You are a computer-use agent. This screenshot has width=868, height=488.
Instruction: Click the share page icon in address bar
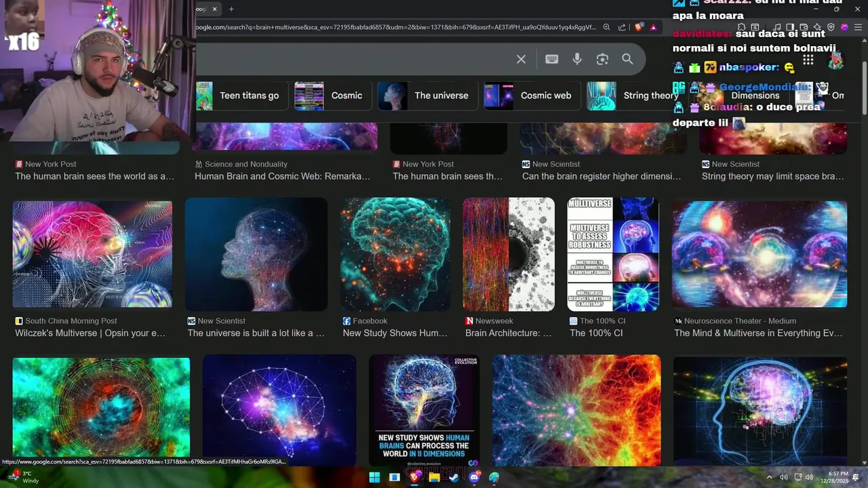(x=622, y=27)
